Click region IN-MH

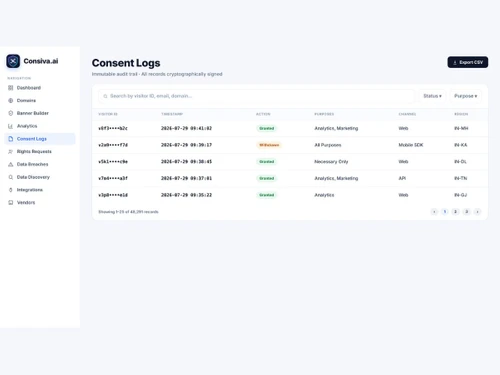coord(461,128)
